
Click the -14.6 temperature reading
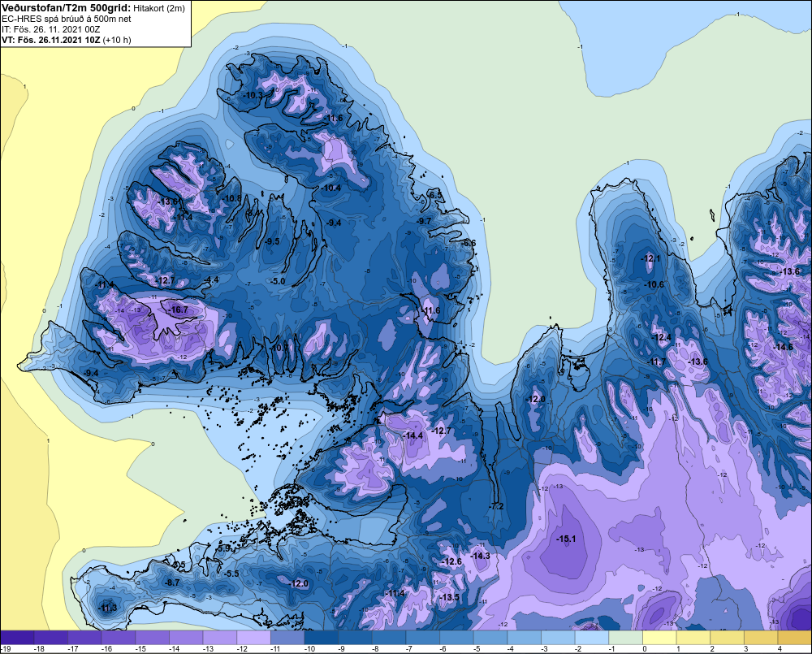point(783,347)
